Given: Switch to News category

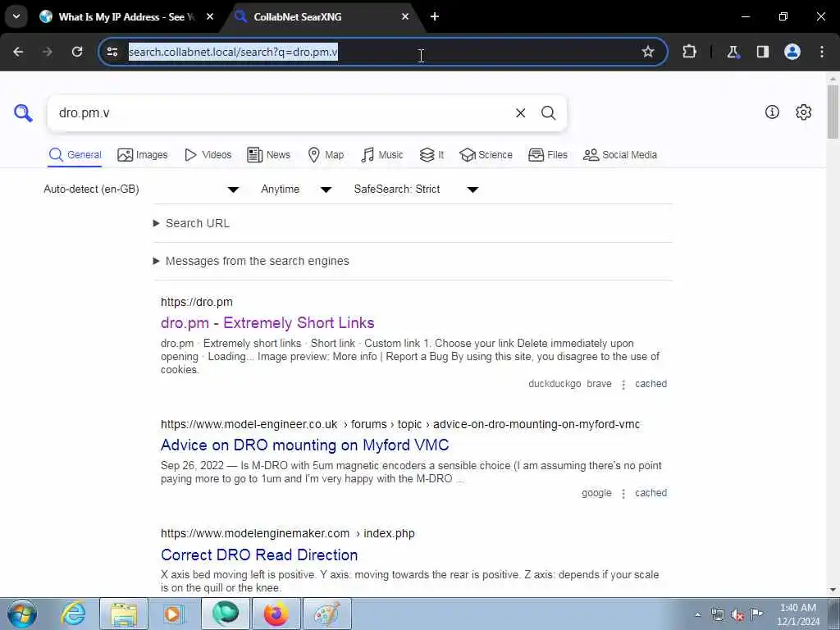Looking at the screenshot, I should pyautogui.click(x=268, y=155).
